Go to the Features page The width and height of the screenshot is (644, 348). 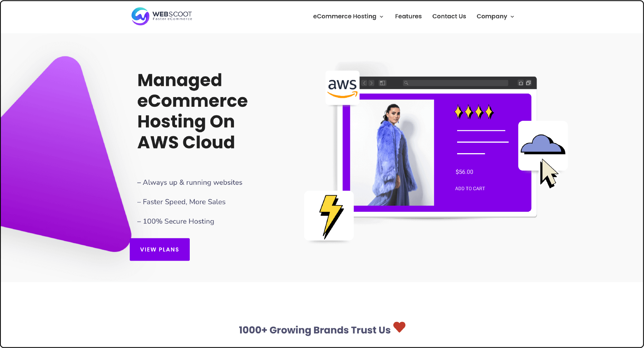[x=408, y=17]
